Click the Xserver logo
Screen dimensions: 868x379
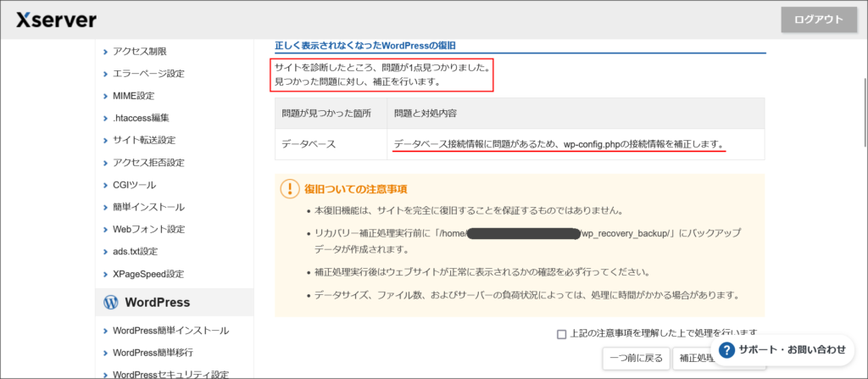tap(56, 20)
